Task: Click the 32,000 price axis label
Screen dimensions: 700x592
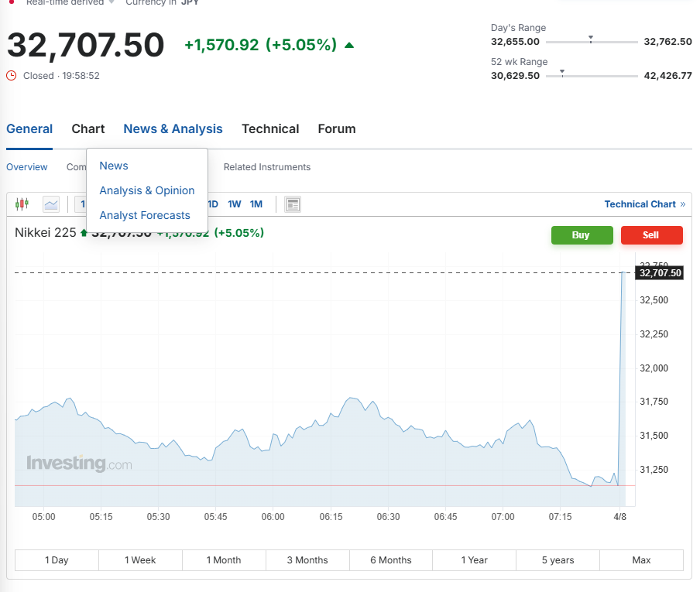Action: (x=654, y=368)
